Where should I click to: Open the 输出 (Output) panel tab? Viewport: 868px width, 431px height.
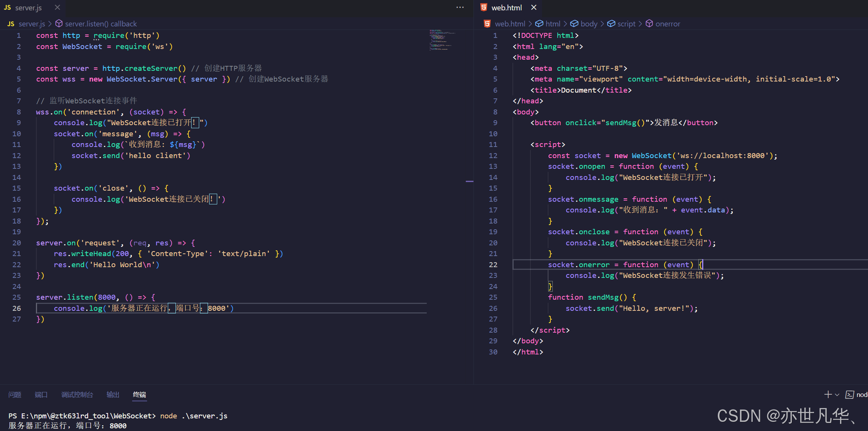113,395
